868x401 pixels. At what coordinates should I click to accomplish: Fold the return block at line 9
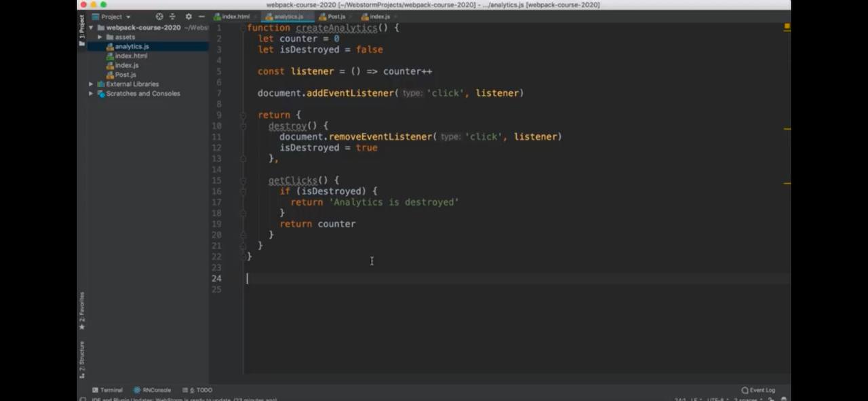(x=243, y=115)
